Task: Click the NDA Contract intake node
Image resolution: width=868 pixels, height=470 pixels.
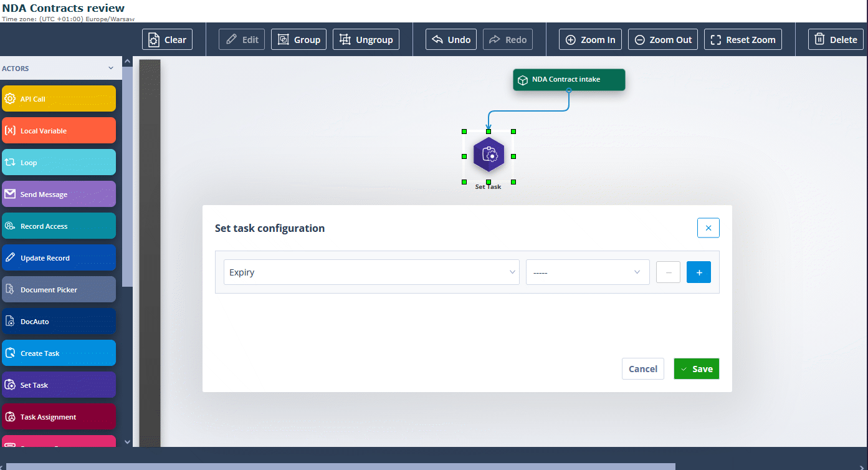Action: 569,80
